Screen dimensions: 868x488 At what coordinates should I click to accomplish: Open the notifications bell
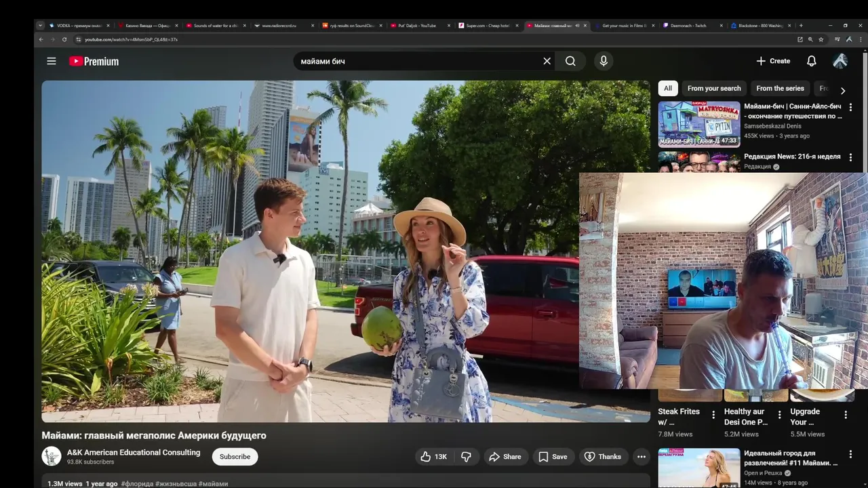point(811,61)
